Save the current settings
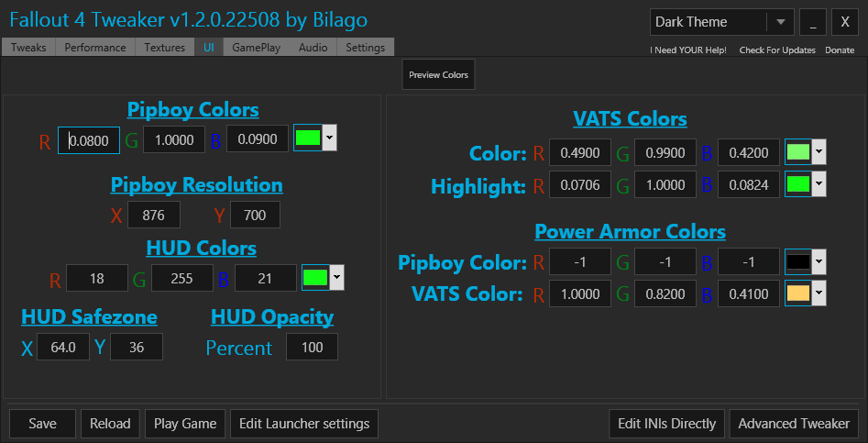 [43, 424]
